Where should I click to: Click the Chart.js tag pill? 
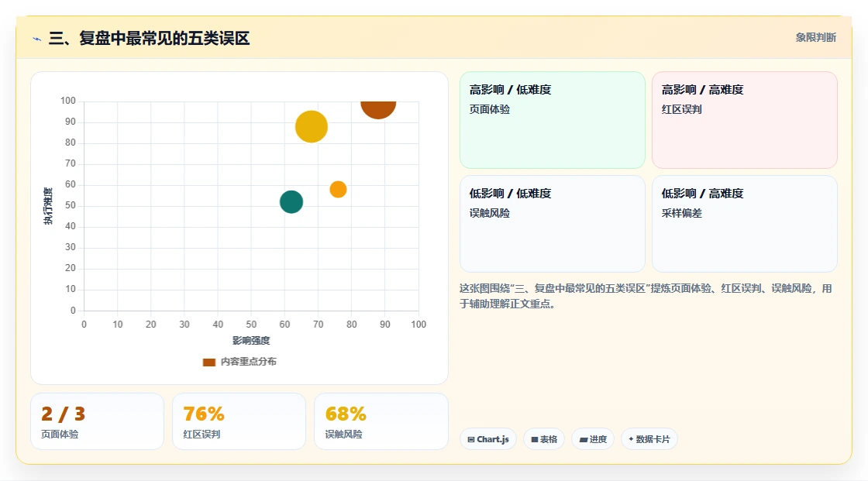(x=488, y=439)
